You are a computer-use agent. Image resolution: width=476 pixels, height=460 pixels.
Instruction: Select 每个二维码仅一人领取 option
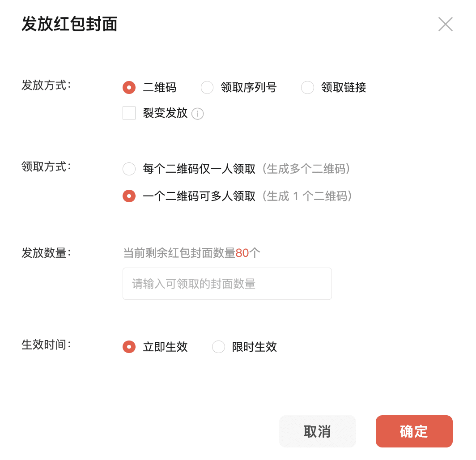129,169
